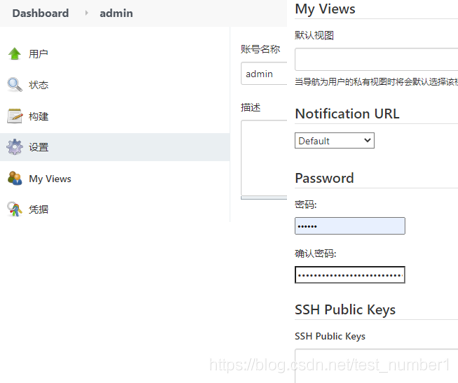Open the 状态 sidebar link
Screen dimensions: 458x383
click(x=38, y=85)
